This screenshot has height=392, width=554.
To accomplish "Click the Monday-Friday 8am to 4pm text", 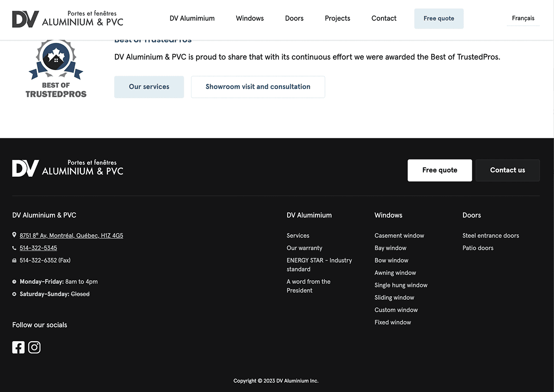I will click(x=59, y=282).
